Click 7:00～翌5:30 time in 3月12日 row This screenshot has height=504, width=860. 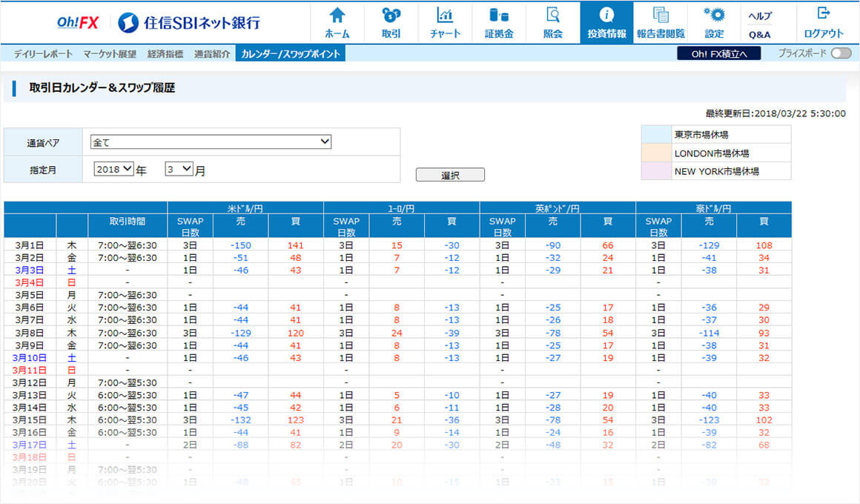[128, 382]
